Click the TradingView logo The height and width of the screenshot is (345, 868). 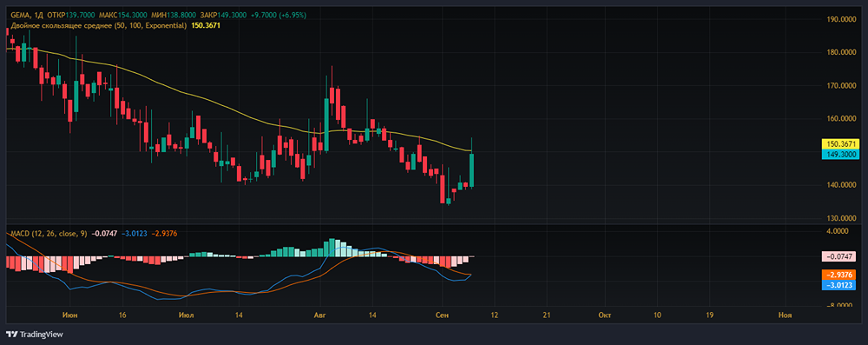click(x=35, y=334)
